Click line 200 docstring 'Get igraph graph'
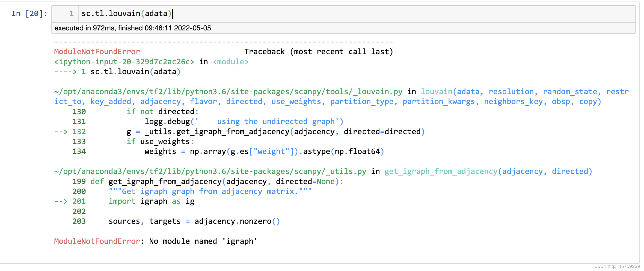 click(192, 192)
